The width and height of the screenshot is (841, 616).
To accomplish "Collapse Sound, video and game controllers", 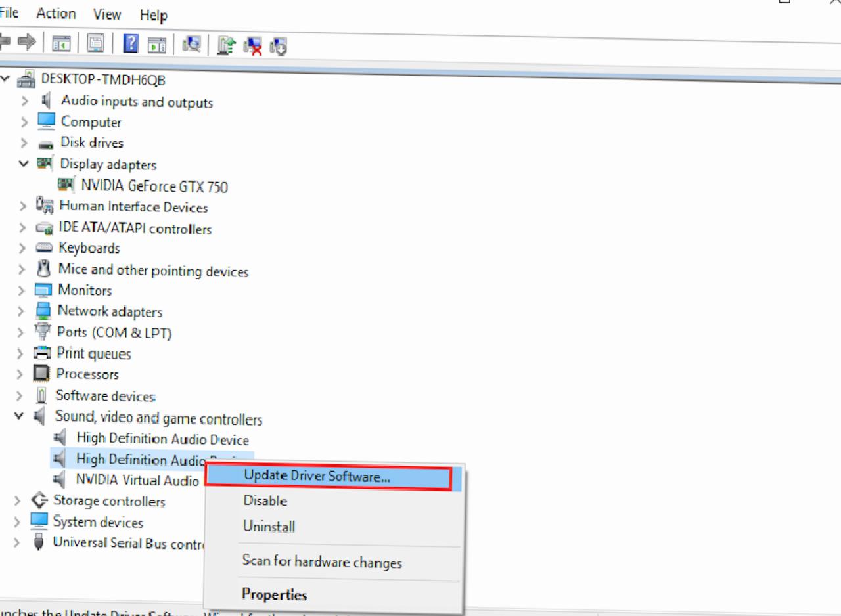I will pos(20,416).
